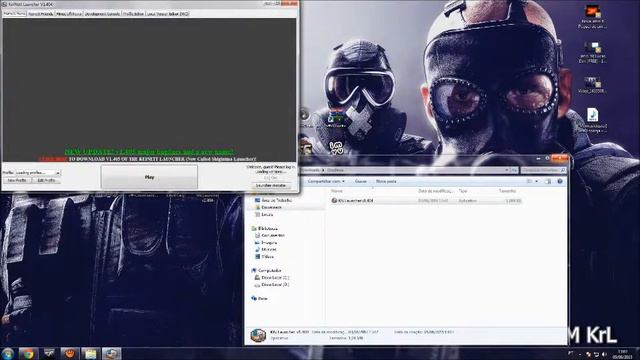
Task: Click the New Profile button
Action: pos(17,180)
